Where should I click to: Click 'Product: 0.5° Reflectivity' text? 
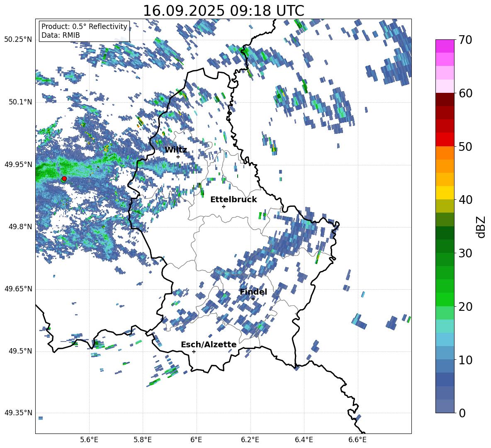coord(84,27)
